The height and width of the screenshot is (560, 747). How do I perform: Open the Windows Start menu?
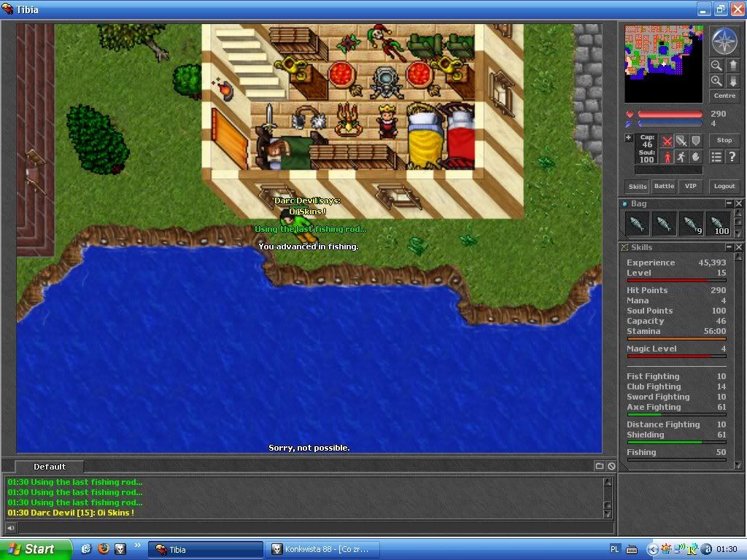coord(36,549)
